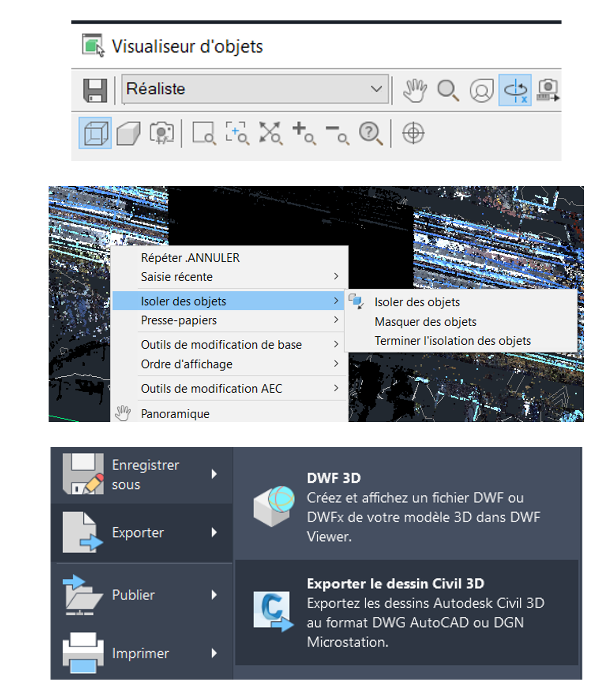Click the circular orbit view icon
Screen dimensions: 613x700
point(481,90)
